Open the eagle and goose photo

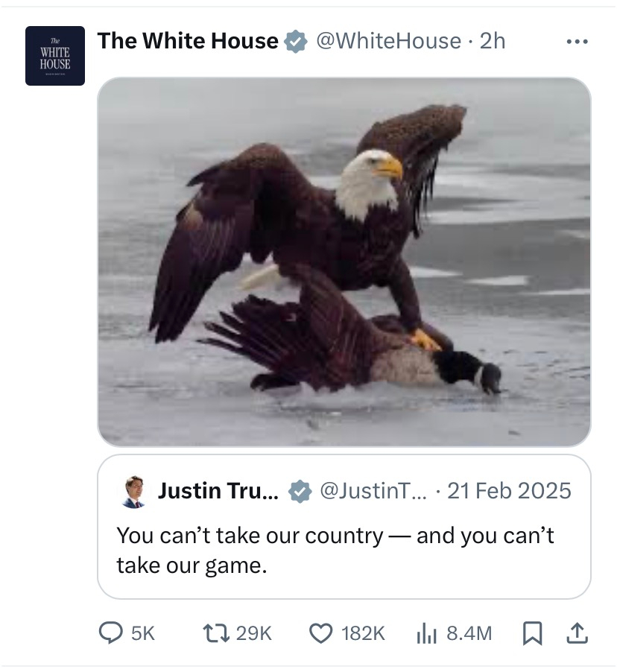344,262
